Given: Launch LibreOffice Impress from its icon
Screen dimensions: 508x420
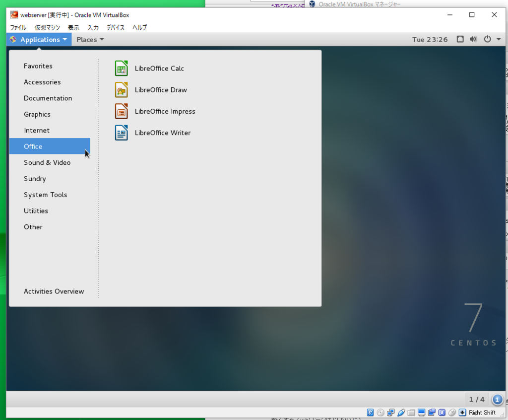Looking at the screenshot, I should pyautogui.click(x=122, y=111).
